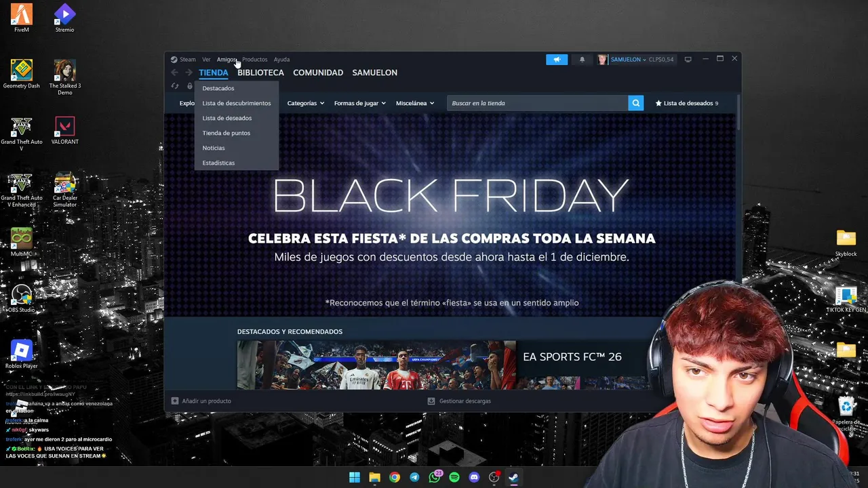Focus the Buscar en la tienda field
Viewport: 868px width, 488px height.
point(537,103)
